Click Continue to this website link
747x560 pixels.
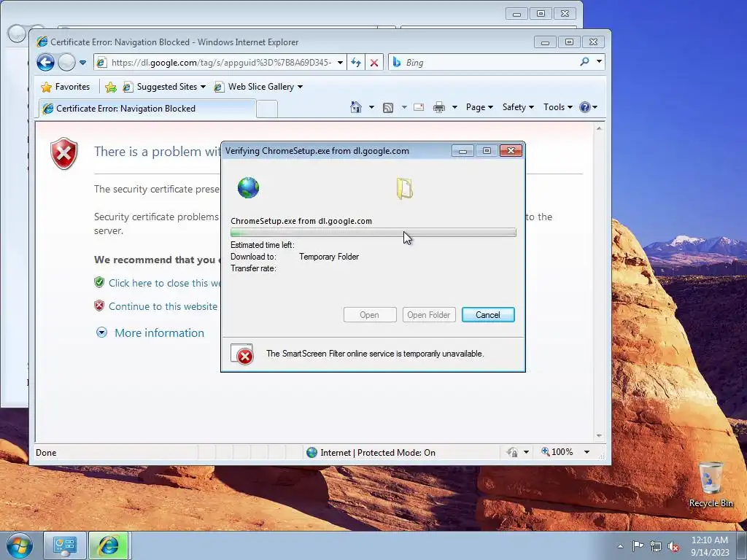163,306
